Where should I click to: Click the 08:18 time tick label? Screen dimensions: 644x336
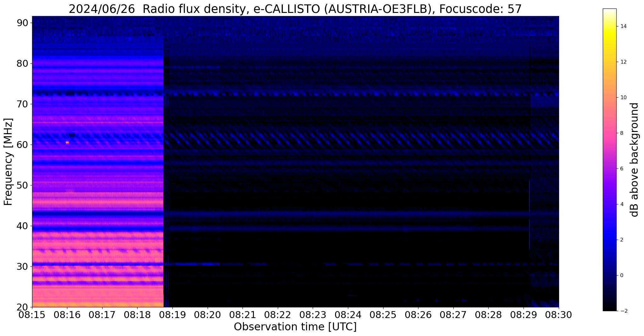(137, 315)
